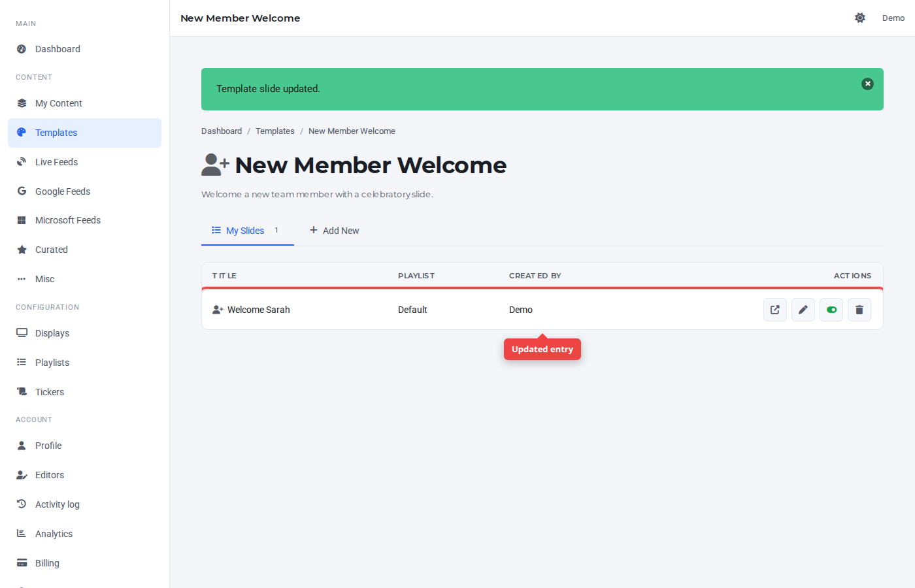Open Microsoft Feeds page
This screenshot has height=588, width=915.
click(x=84, y=220)
